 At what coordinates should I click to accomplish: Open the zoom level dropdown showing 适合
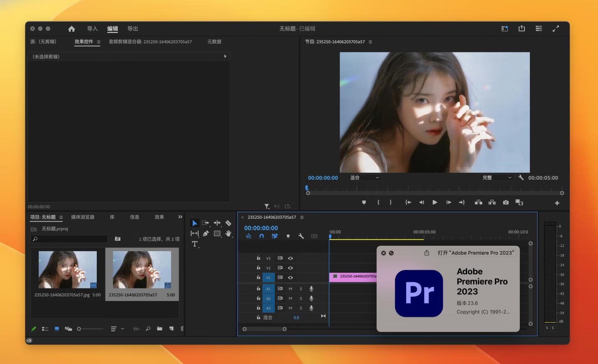point(364,178)
